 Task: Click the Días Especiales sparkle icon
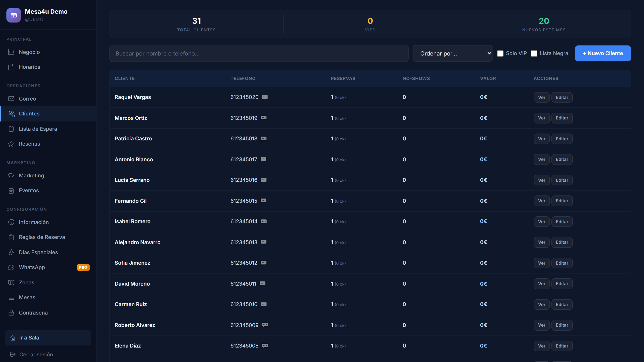click(11, 252)
